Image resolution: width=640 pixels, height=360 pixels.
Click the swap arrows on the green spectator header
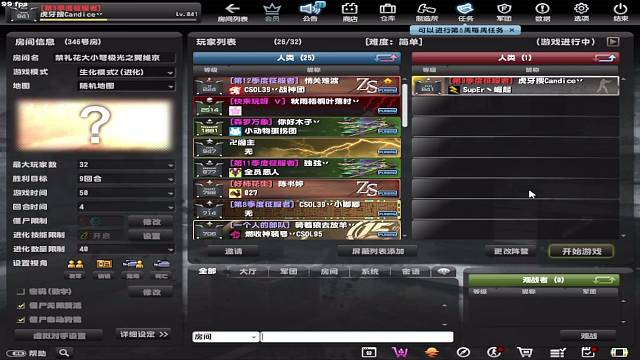point(604,280)
